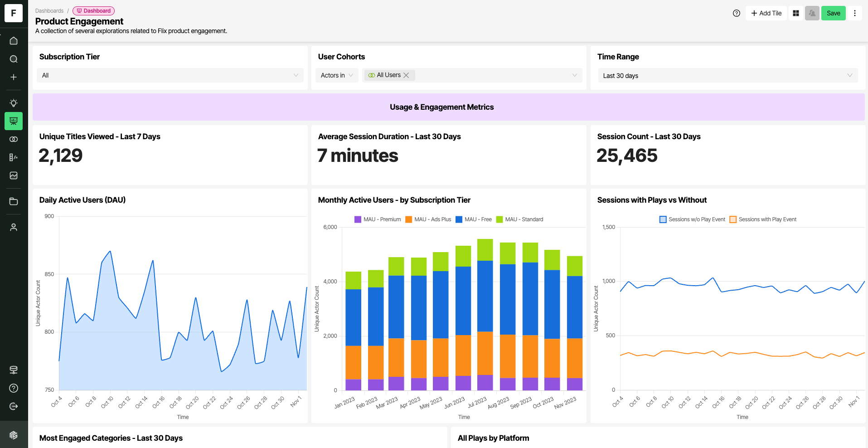Go to Dashboards breadcrumb link

coord(49,11)
